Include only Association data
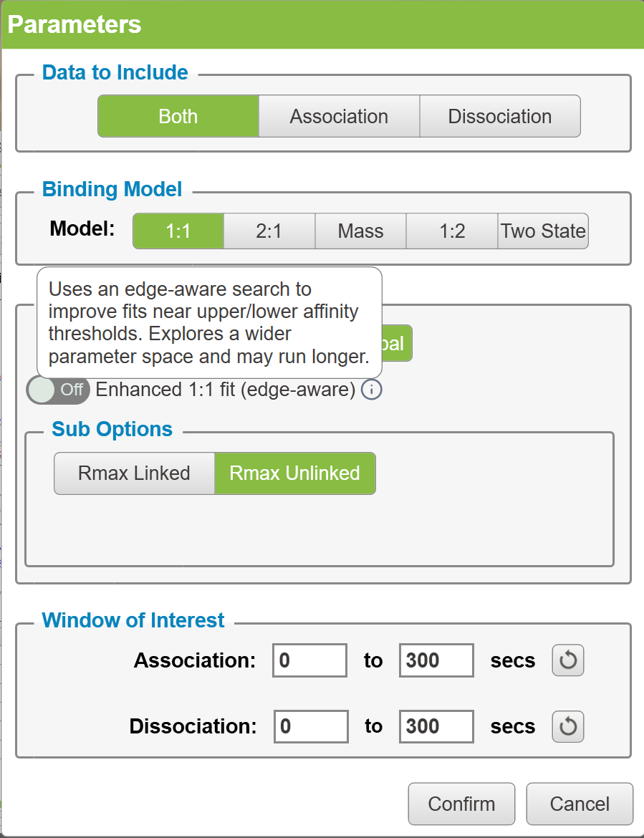The width and height of the screenshot is (644, 838). [340, 116]
